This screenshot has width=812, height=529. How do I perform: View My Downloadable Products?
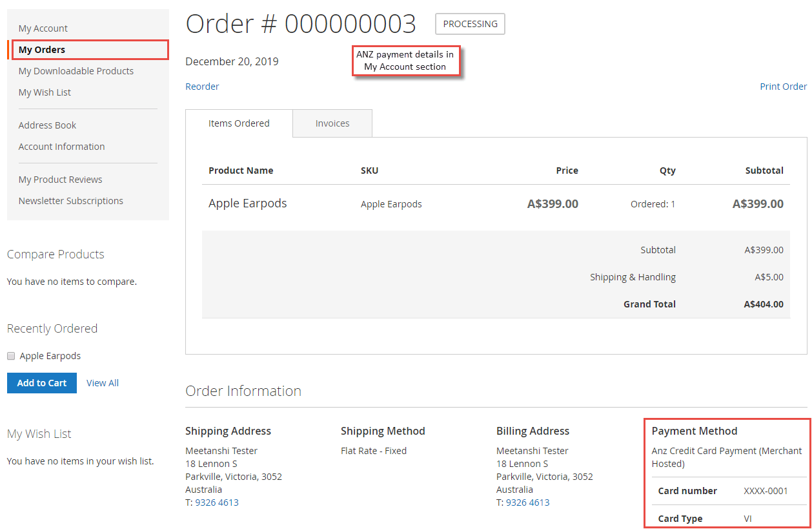[76, 71]
